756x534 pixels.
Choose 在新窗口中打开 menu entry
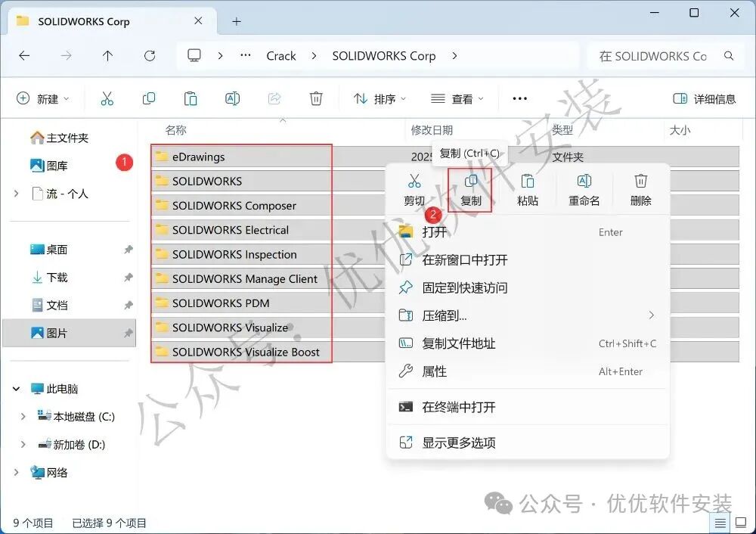tap(528, 260)
